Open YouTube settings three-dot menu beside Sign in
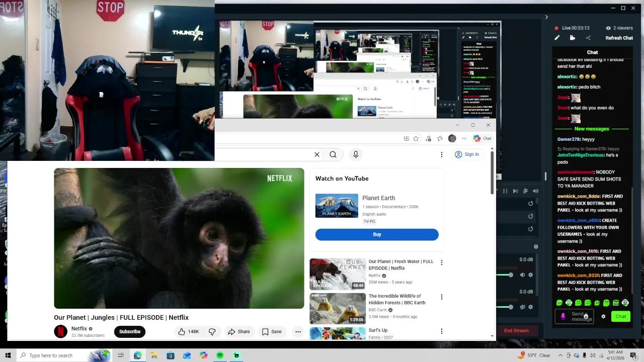 point(442,154)
